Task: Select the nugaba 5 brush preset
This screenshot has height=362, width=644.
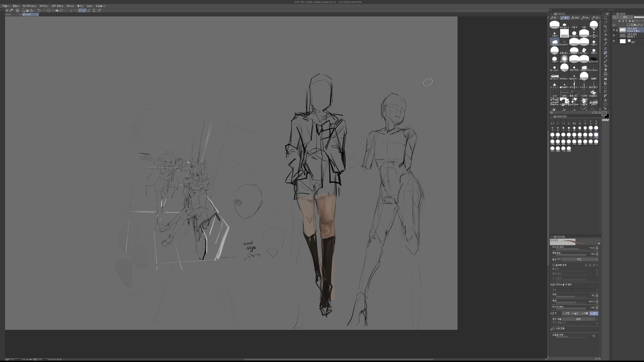Action: [584, 68]
